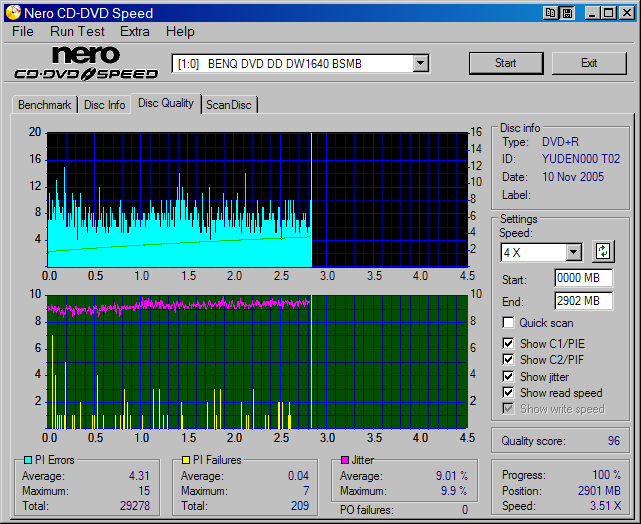Maximize the Nero CD-DVD Speed window
641x524 pixels.
click(608, 13)
